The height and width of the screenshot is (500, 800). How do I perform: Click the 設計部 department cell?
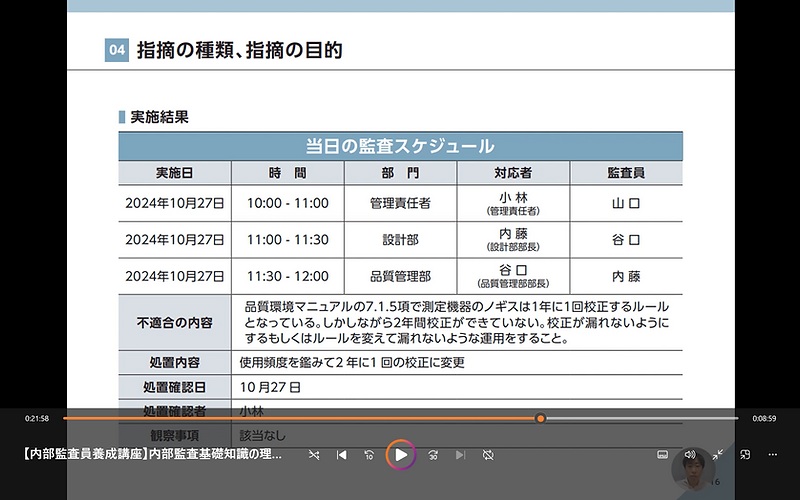pos(401,240)
